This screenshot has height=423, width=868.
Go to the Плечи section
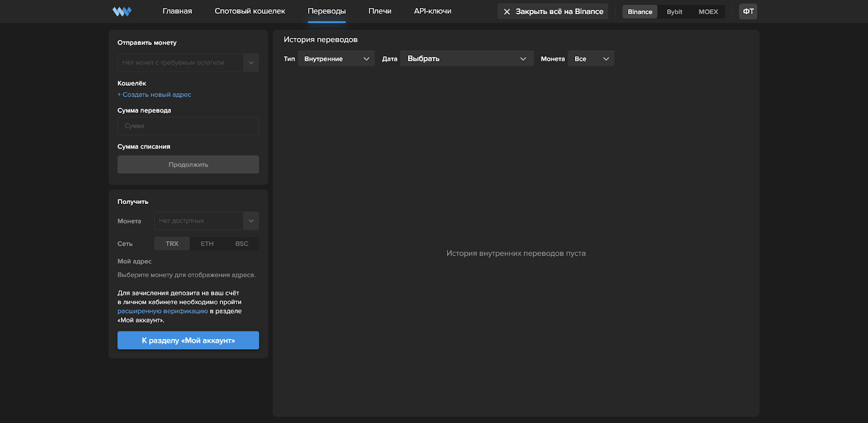click(x=380, y=11)
